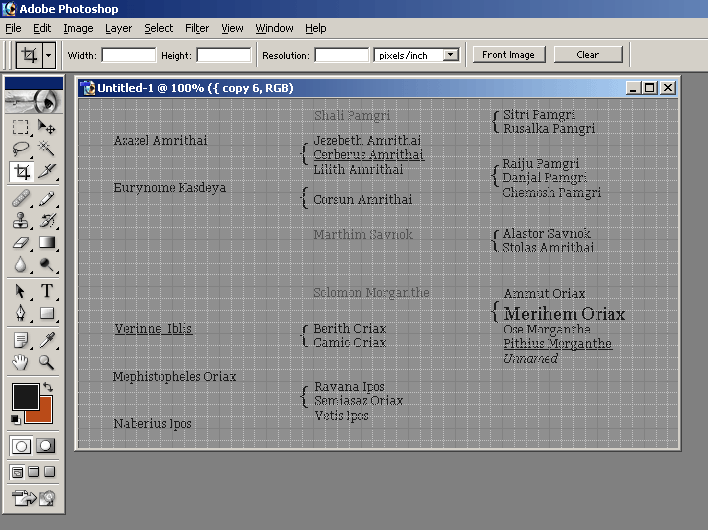Screen dimensions: 708x530
Task: Click the 'Lilith Amrithai' text on canvas
Action: (x=358, y=169)
